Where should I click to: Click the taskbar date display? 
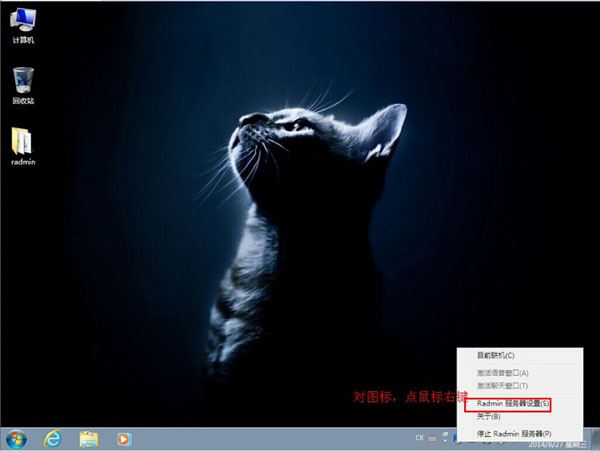click(557, 445)
